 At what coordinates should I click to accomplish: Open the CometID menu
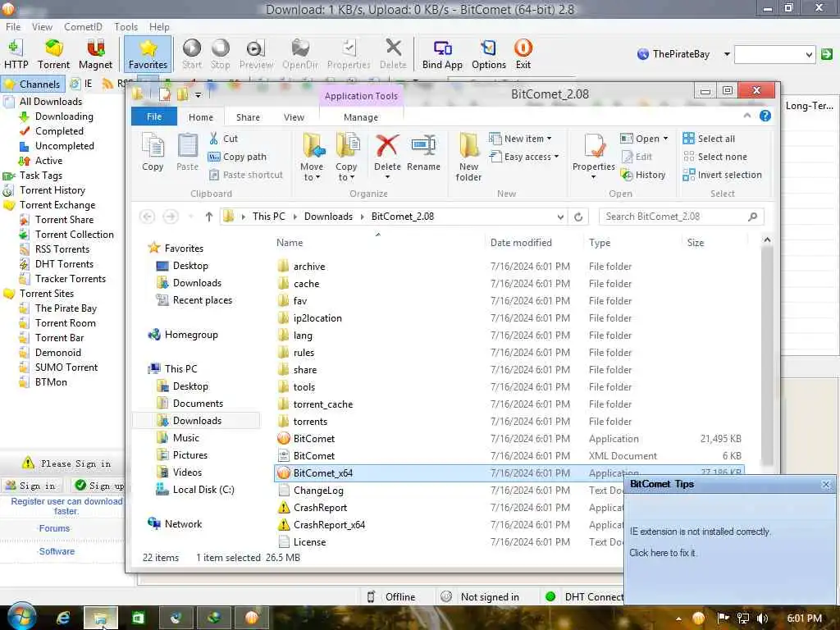coord(83,26)
